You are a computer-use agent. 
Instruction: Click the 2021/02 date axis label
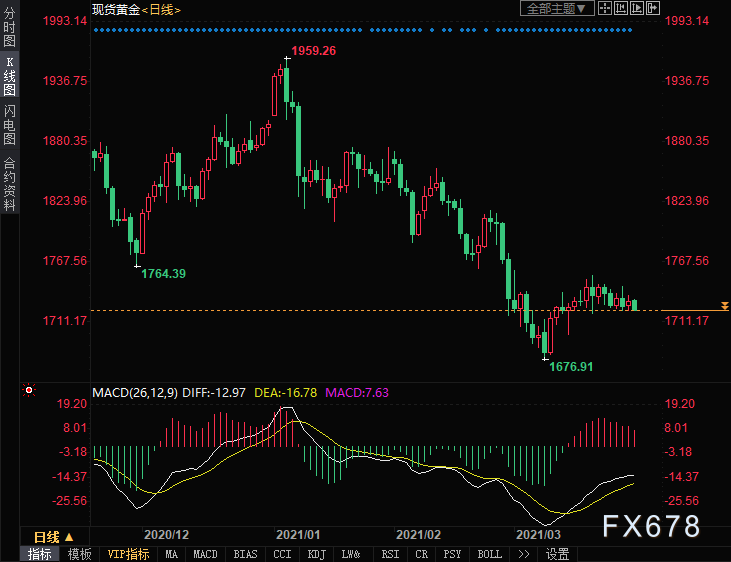point(418,534)
